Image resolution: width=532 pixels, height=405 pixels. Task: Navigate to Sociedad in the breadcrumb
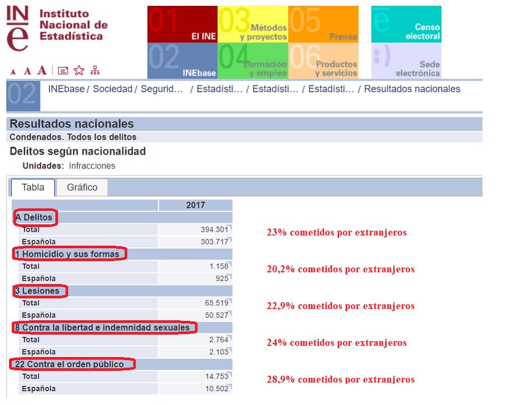112,89
